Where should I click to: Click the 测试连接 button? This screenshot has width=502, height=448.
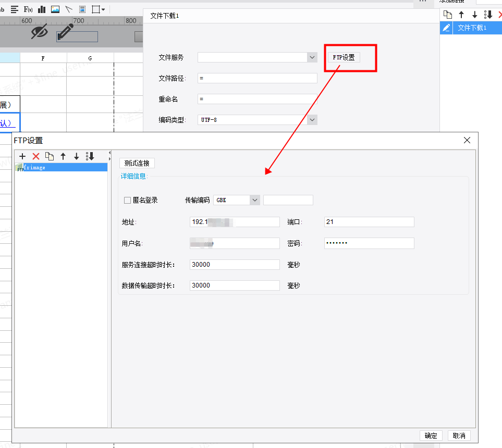pos(137,163)
